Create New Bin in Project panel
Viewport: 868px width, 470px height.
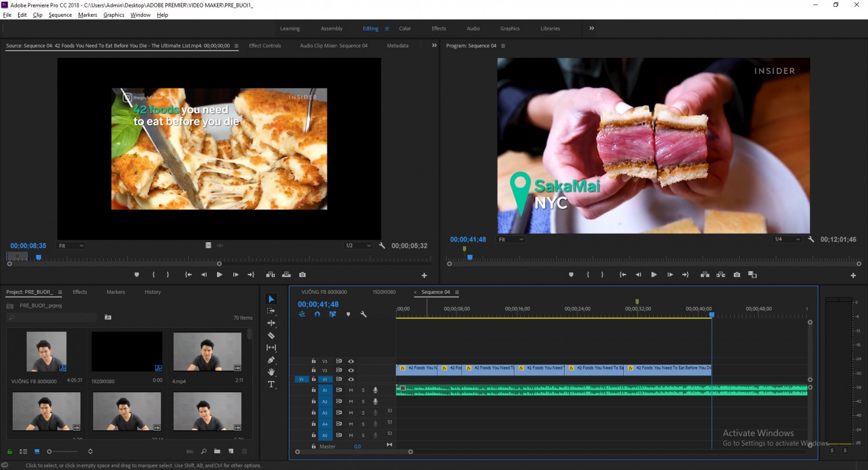pos(217,452)
